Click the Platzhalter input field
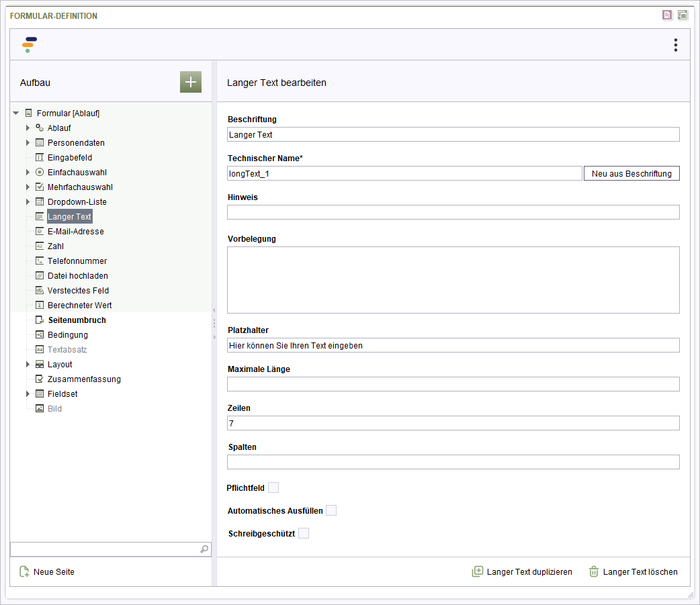Screen dimensions: 700x605 click(x=453, y=345)
